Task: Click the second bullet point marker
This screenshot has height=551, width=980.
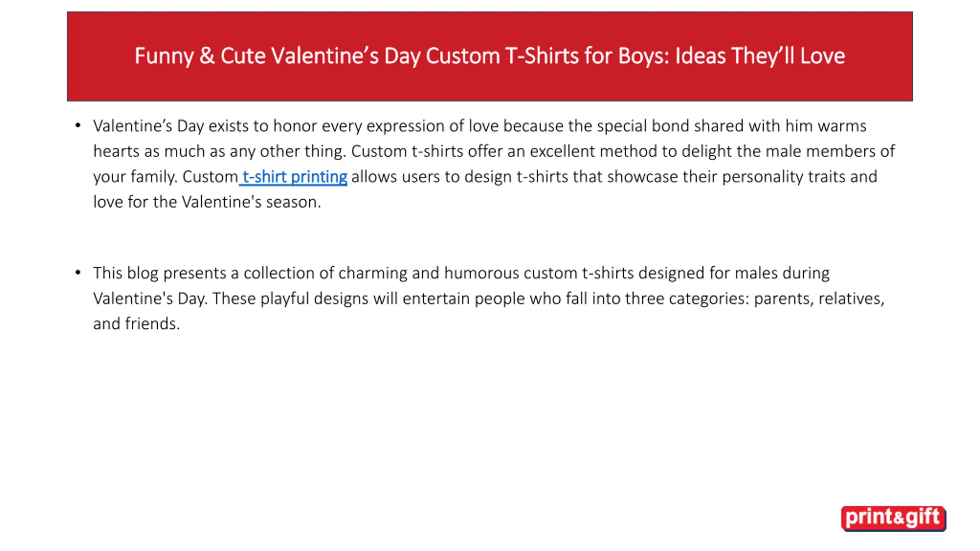Action: [78, 272]
